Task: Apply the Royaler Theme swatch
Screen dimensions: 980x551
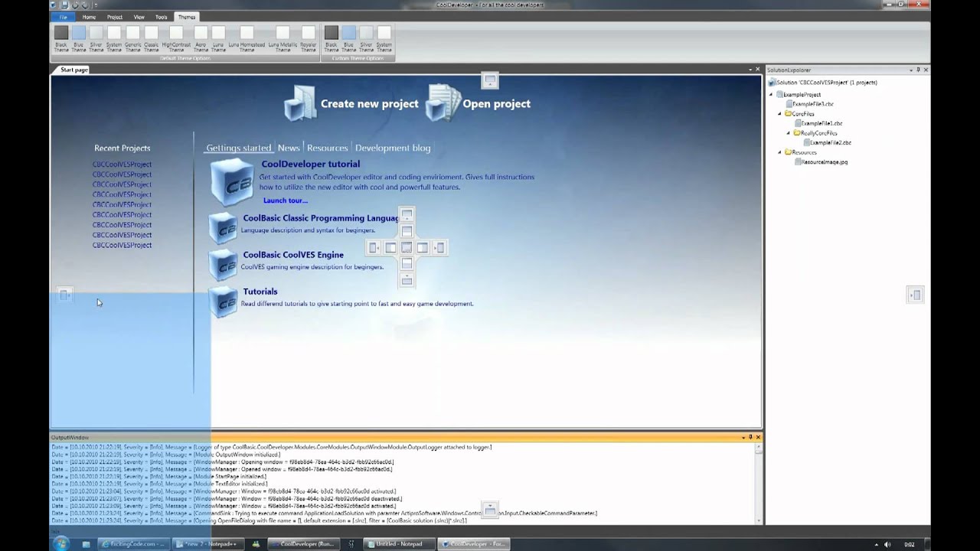Action: click(308, 33)
